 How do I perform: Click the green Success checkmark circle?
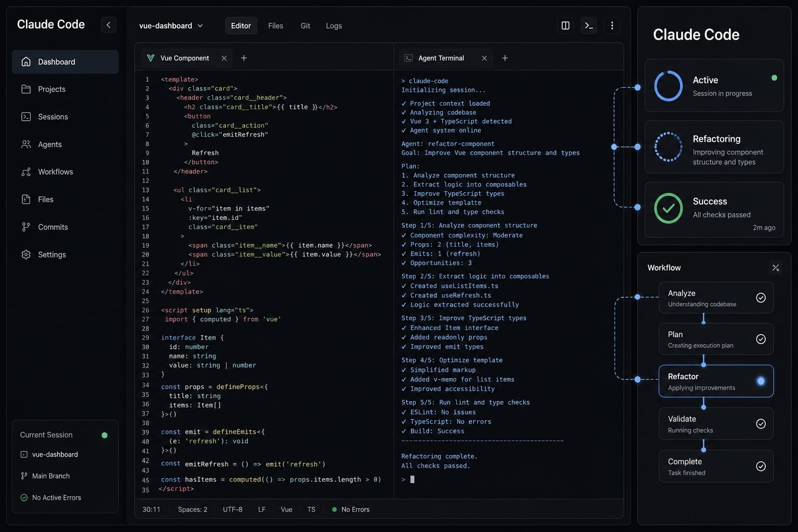click(x=669, y=208)
